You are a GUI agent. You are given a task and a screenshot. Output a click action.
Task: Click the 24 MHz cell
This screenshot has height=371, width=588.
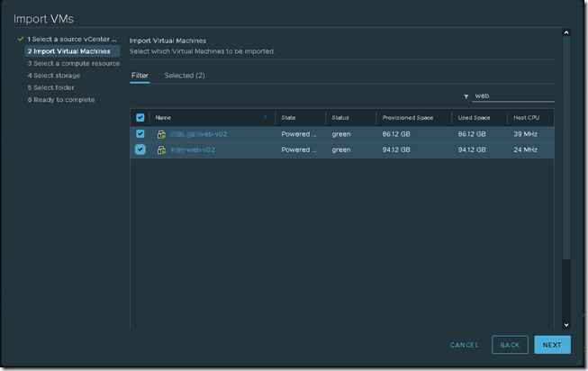(x=525, y=150)
